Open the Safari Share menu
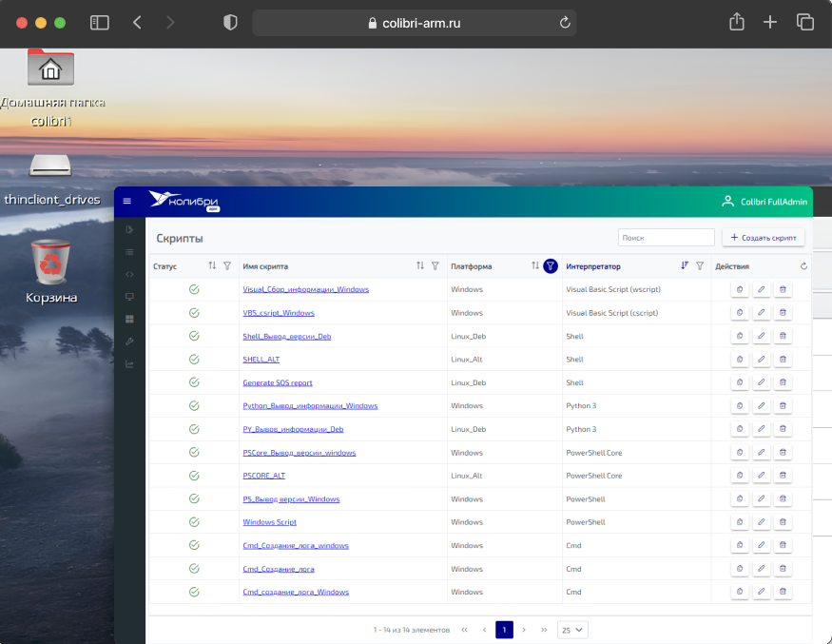This screenshot has height=644, width=832. [737, 22]
